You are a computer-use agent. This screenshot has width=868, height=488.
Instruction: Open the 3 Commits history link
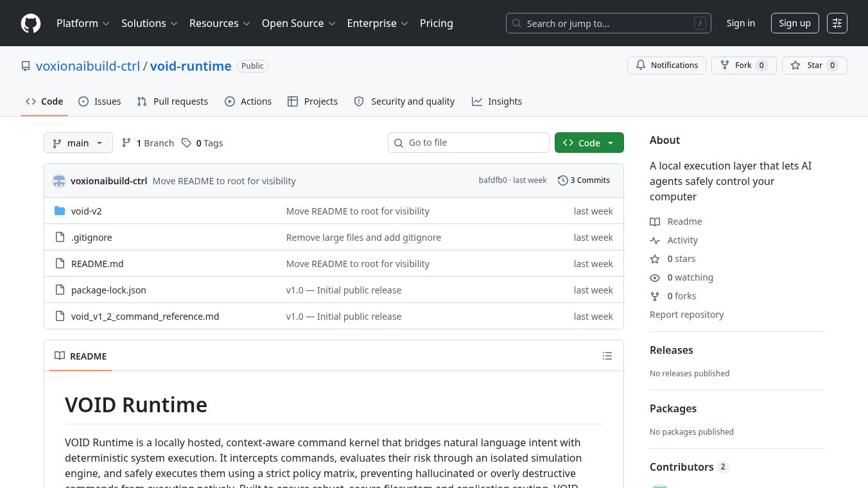click(x=584, y=180)
